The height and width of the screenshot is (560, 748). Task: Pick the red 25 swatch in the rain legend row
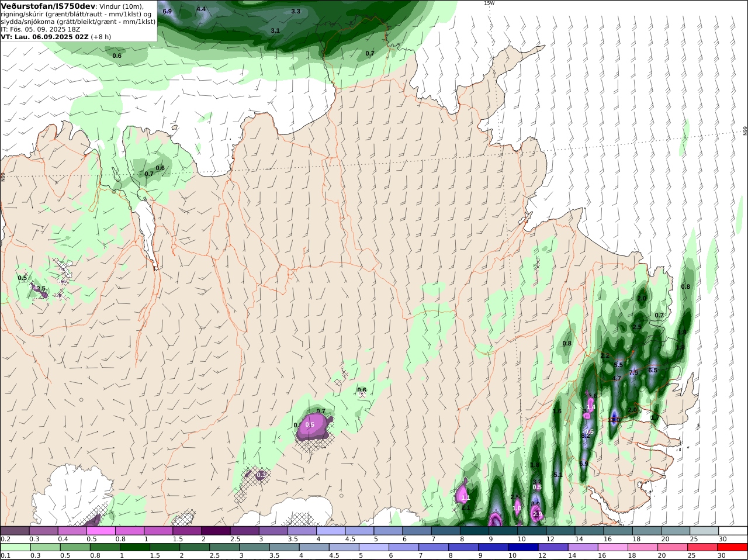click(x=703, y=547)
